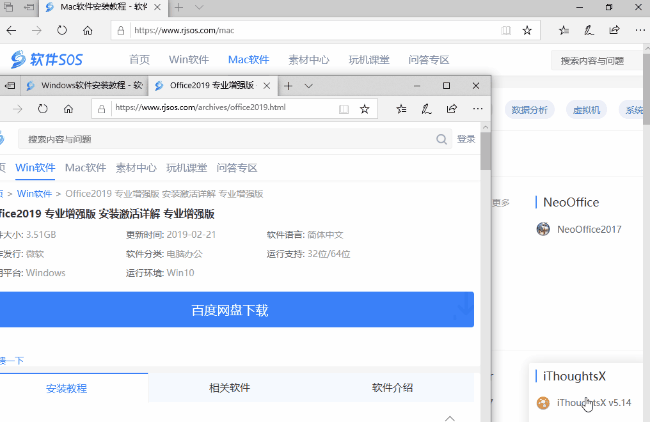650x422 pixels.
Task: Open new tab in the front Office2019 window
Action: [288, 86]
